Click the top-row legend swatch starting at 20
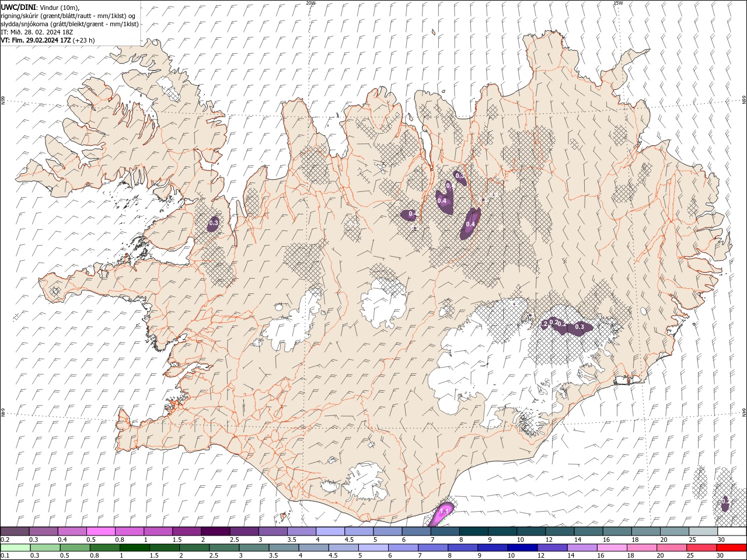The image size is (747, 560). click(675, 531)
